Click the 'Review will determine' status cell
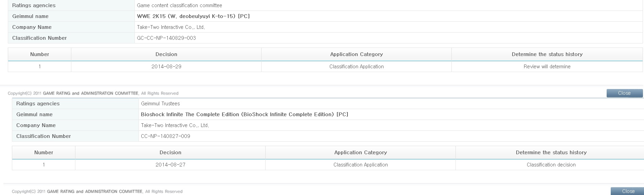 pos(547,67)
